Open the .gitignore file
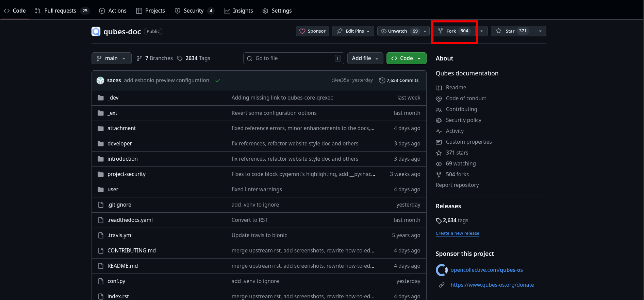This screenshot has width=644, height=300. 119,205
